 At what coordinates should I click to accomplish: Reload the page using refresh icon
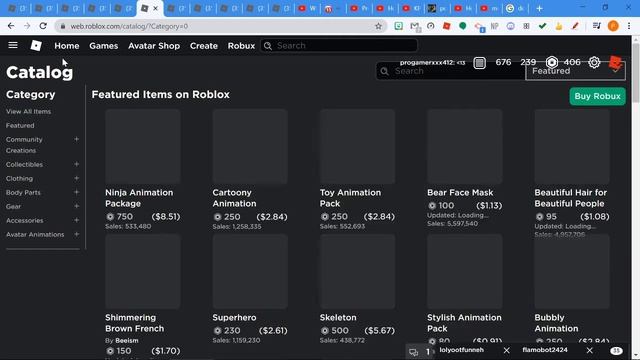click(43, 26)
